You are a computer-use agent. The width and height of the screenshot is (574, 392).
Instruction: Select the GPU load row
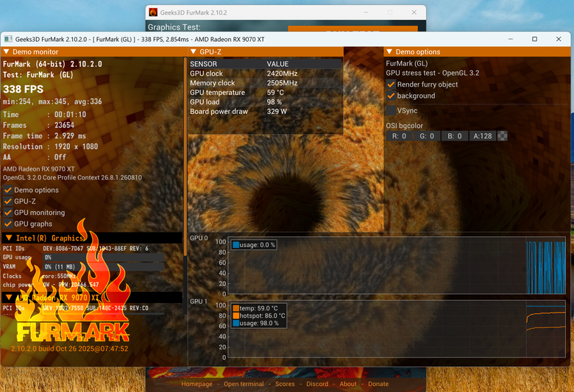click(266, 102)
